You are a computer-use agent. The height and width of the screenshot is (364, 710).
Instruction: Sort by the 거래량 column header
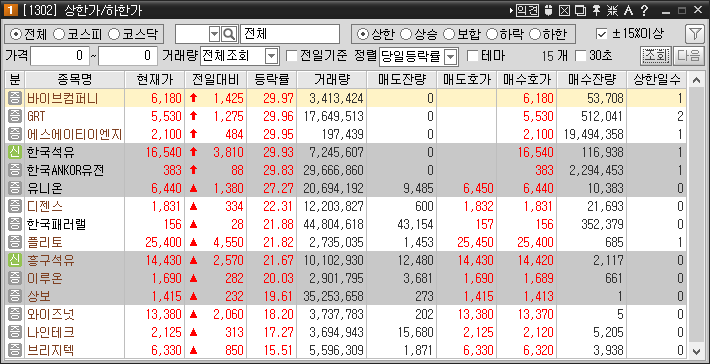332,80
